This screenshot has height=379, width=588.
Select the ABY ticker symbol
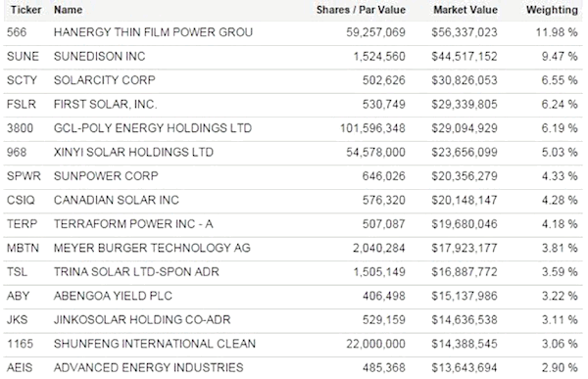(x=18, y=296)
